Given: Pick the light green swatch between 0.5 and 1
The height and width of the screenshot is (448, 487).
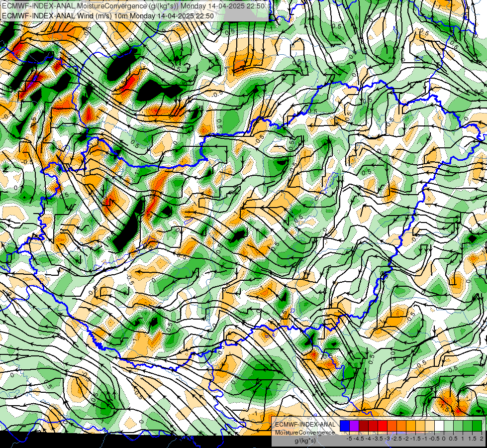Looking at the screenshot, I should click(x=458, y=426).
